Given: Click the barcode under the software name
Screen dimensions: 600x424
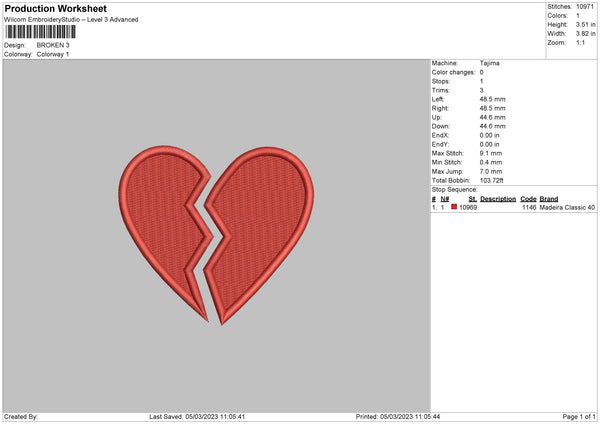Looking at the screenshot, I should point(41,32).
